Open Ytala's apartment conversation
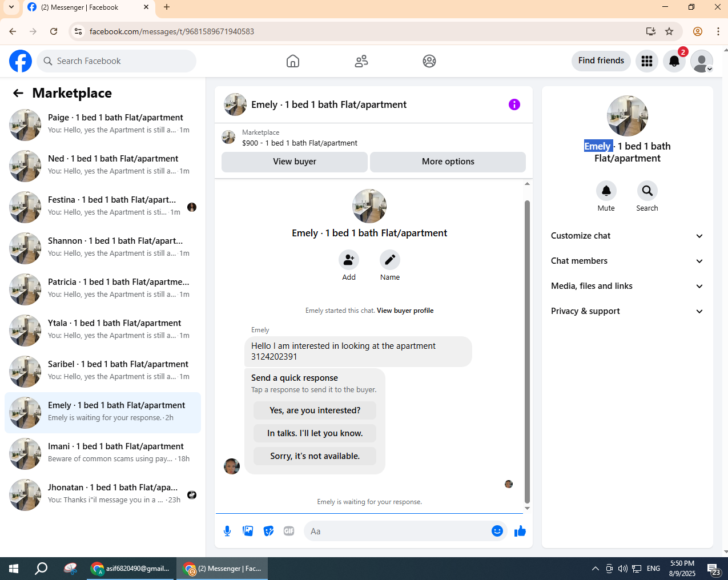 tap(103, 331)
